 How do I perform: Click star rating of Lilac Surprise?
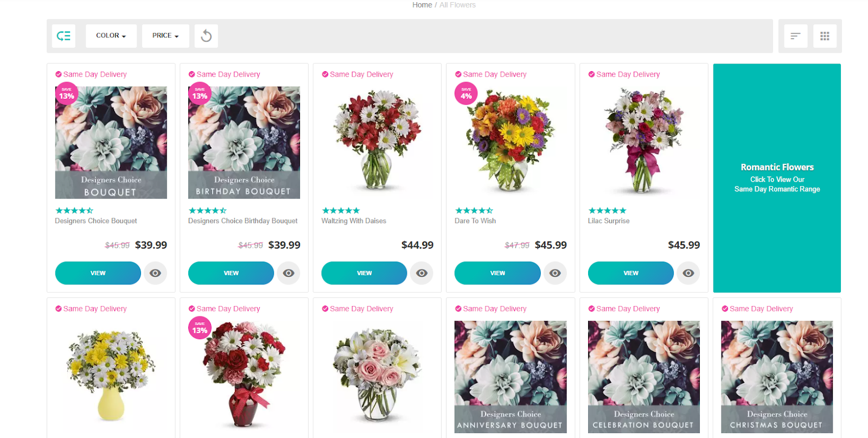coord(608,211)
